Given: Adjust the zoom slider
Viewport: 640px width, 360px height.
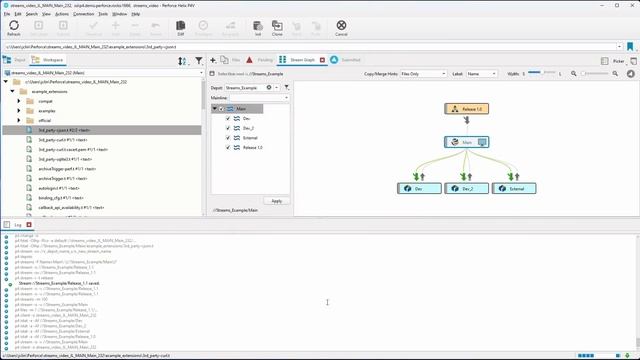Looking at the screenshot, I should click(594, 73).
